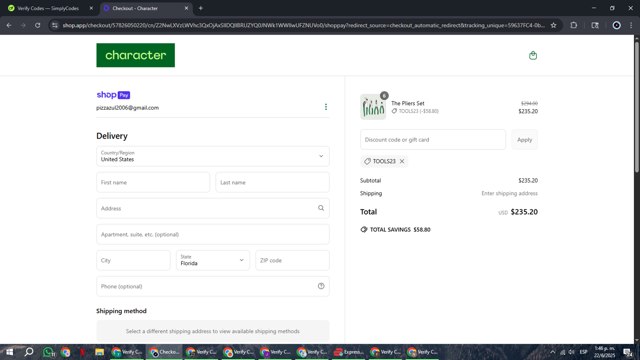Expand the Country/Region dropdown
Screen dimensions: 640x360
(x=213, y=156)
